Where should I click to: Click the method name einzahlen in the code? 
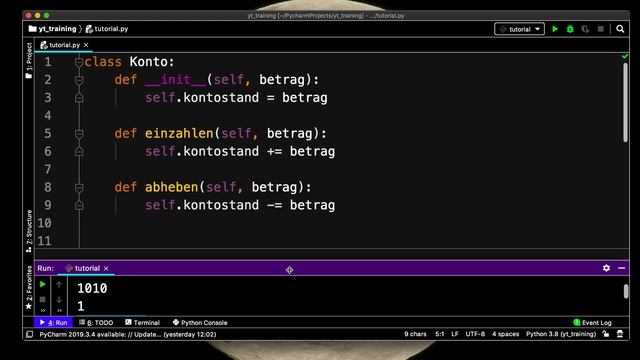click(179, 133)
